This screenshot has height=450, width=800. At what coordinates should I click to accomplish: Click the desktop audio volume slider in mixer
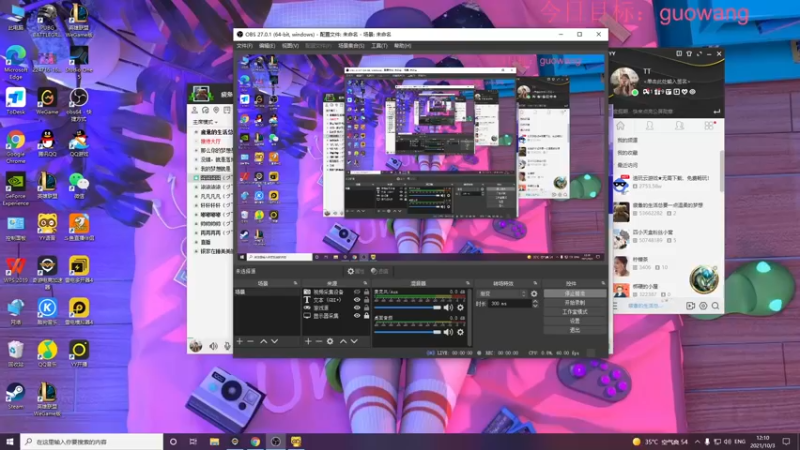pos(407,332)
